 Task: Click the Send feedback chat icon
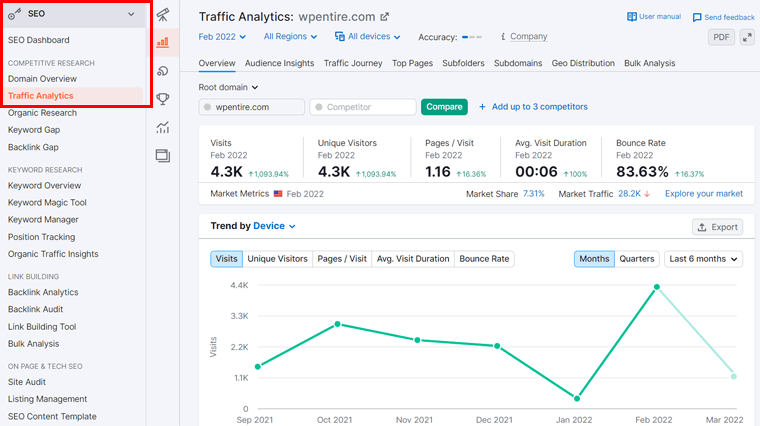tap(697, 17)
